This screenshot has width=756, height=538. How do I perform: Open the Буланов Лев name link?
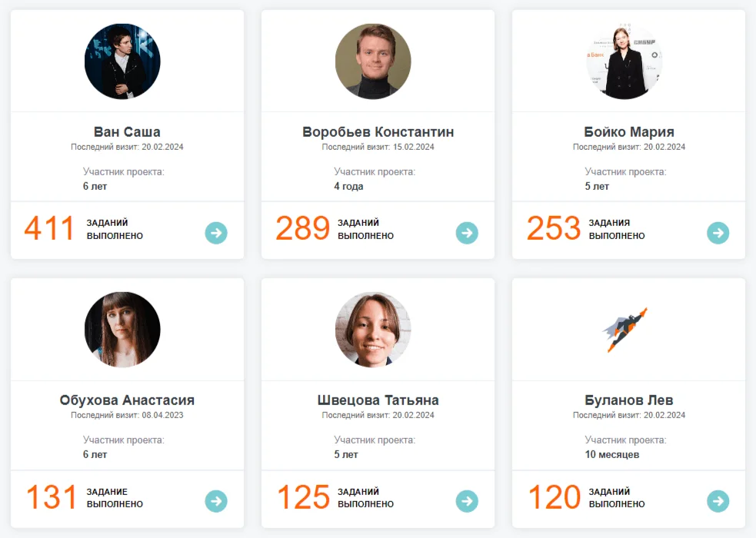tap(629, 400)
